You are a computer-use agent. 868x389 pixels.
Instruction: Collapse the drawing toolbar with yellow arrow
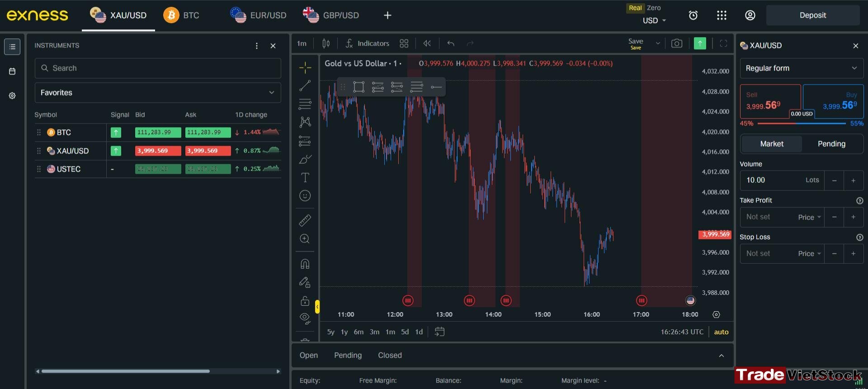point(317,307)
